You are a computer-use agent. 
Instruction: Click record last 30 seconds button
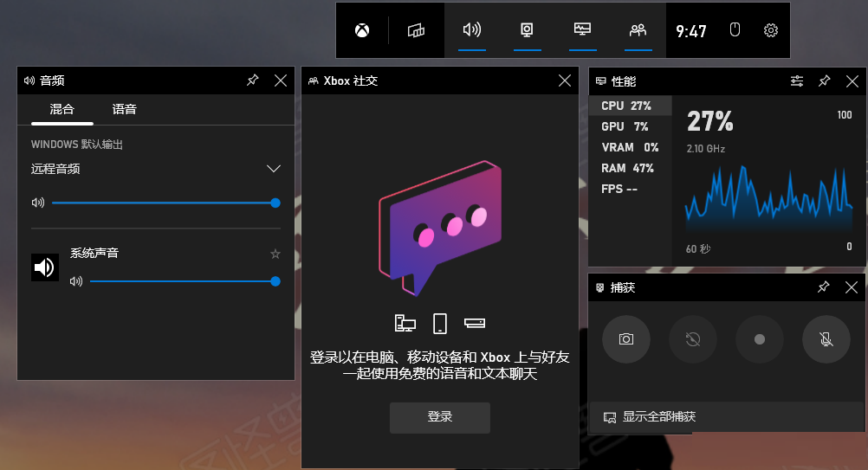click(x=692, y=339)
